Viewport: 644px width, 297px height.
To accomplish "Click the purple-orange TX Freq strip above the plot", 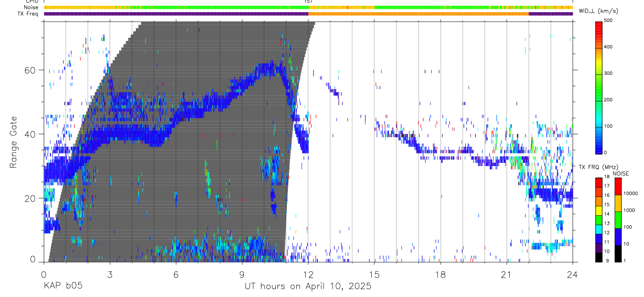I will coord(308,14).
